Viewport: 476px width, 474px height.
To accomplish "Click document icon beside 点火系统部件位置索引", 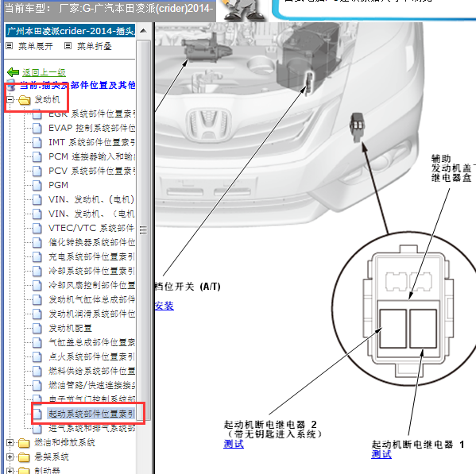I will [x=37, y=356].
